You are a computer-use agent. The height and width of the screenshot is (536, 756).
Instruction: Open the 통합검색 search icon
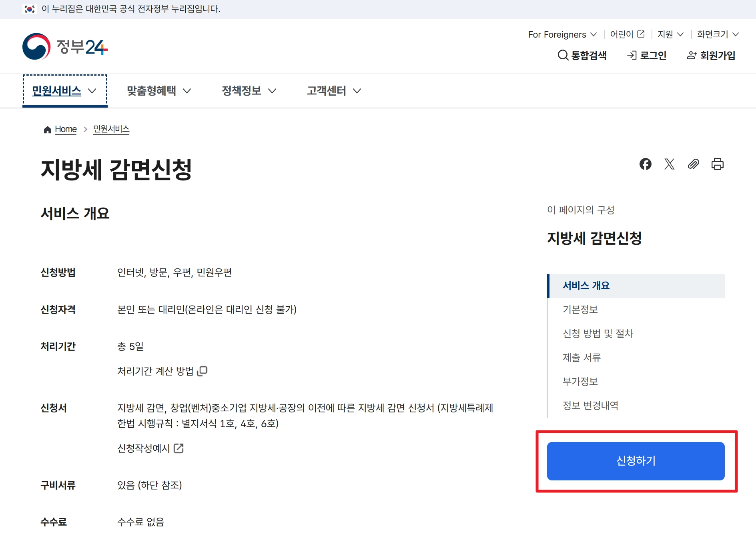pos(563,56)
